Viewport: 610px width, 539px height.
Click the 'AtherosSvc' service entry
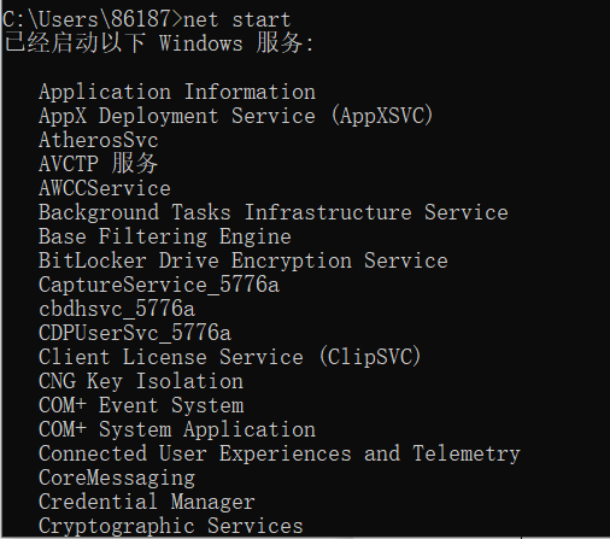coord(98,140)
